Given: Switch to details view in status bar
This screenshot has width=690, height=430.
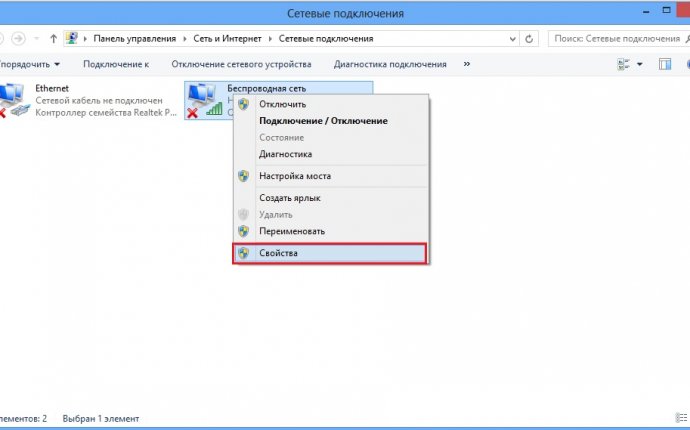Looking at the screenshot, I should [680, 417].
